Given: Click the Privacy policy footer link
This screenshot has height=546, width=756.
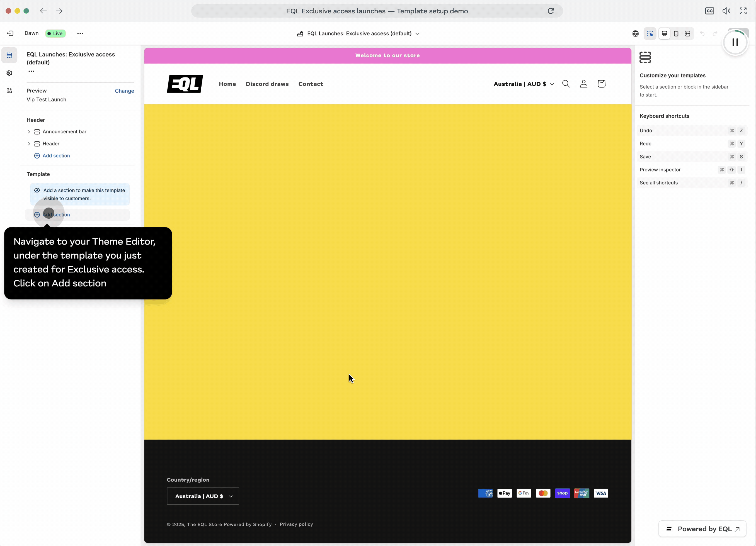Looking at the screenshot, I should tap(296, 524).
